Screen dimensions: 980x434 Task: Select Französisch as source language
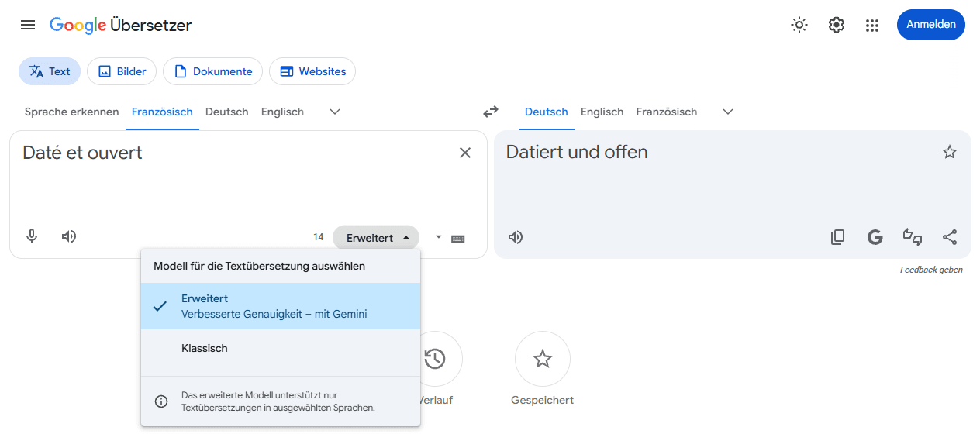point(162,112)
